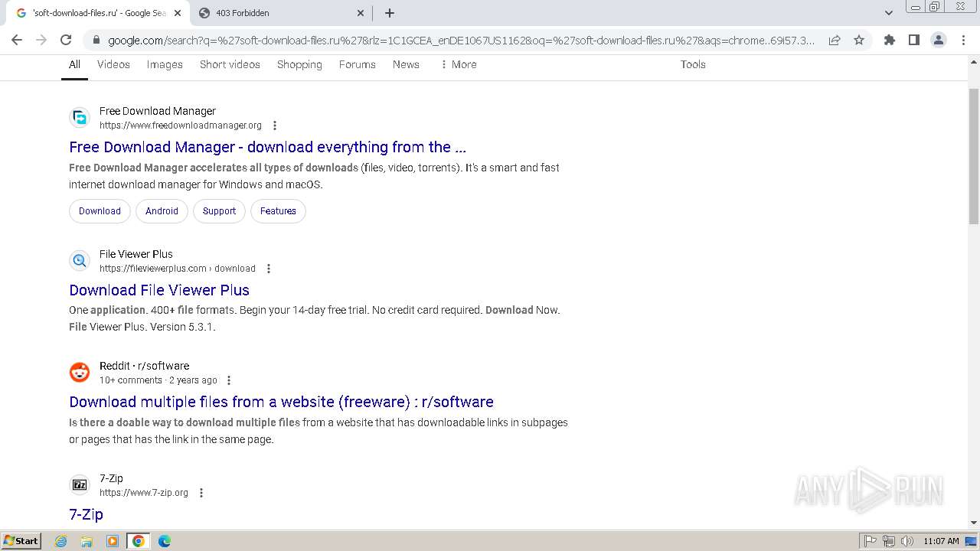Open Windows Explorer folder in taskbar

(x=87, y=541)
